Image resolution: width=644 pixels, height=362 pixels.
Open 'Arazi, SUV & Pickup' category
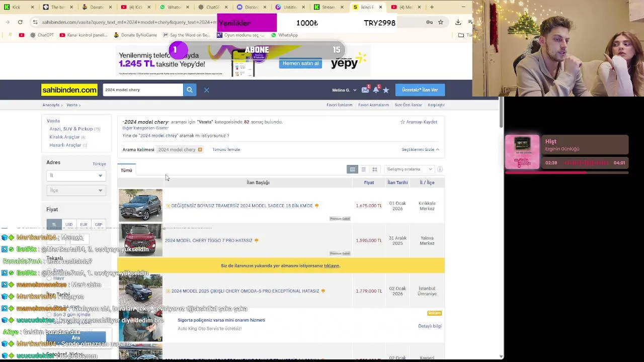pyautogui.click(x=71, y=129)
